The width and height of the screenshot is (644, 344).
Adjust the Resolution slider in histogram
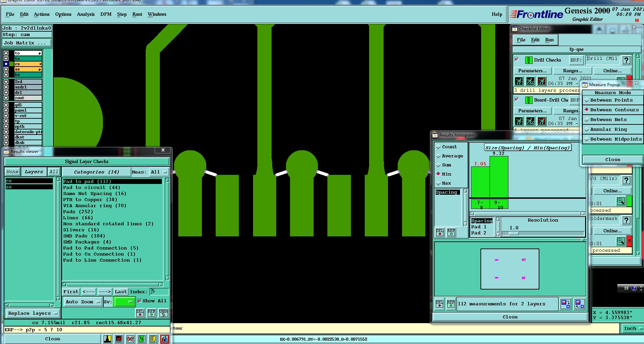[x=514, y=233]
